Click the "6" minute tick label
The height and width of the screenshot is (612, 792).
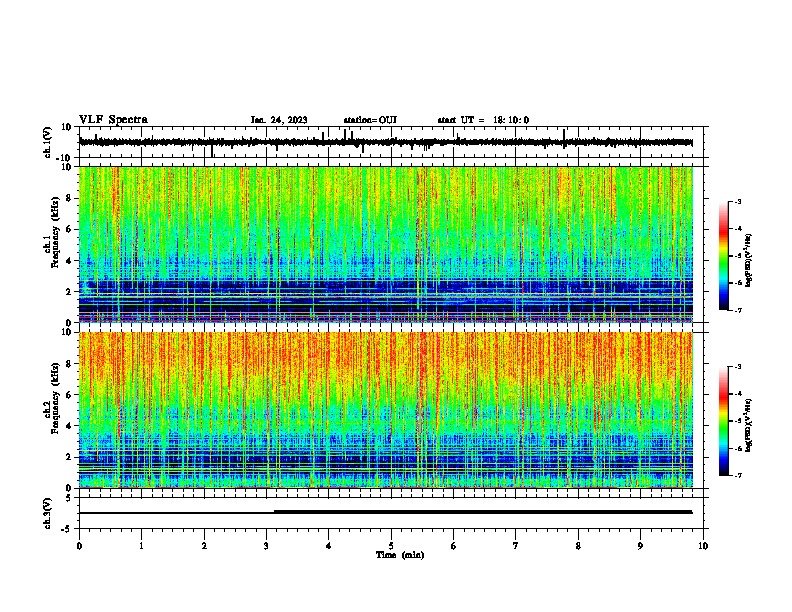point(454,546)
